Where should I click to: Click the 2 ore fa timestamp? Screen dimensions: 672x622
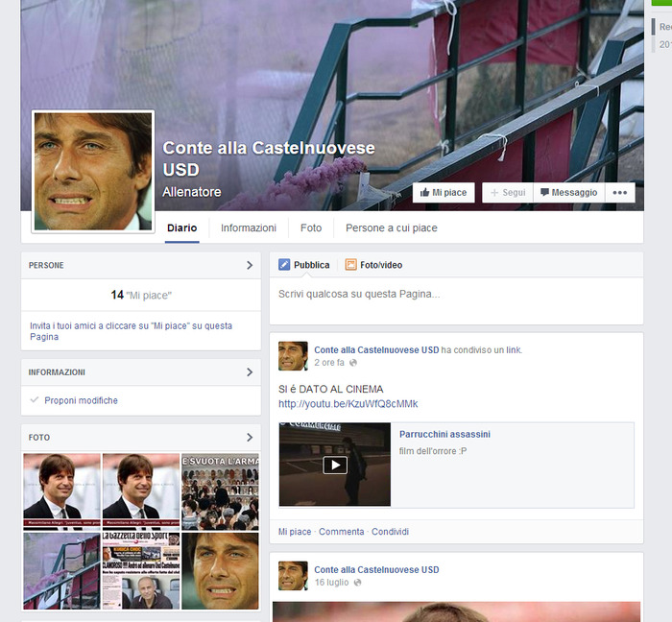(329, 363)
